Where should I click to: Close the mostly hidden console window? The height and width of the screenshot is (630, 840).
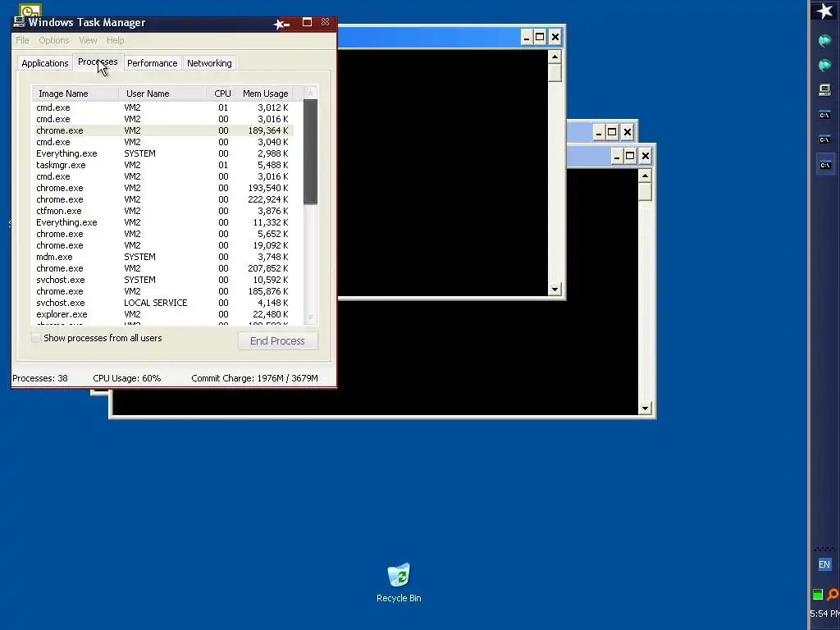[x=627, y=132]
